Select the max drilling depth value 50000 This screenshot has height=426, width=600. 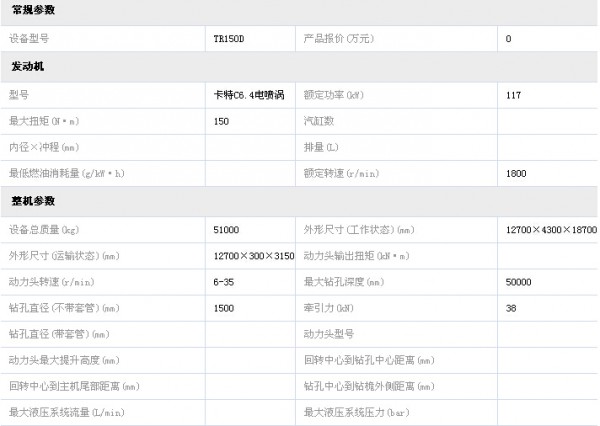(519, 281)
